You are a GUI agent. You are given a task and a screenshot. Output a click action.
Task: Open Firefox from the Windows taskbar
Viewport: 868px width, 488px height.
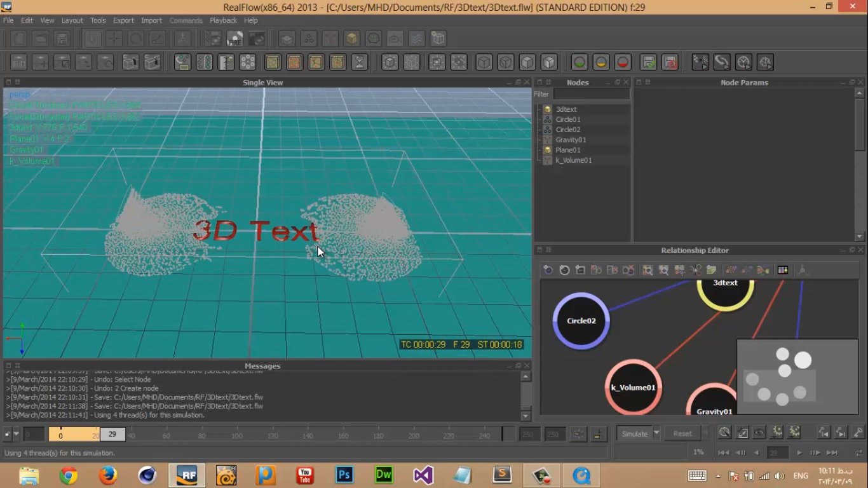click(108, 475)
